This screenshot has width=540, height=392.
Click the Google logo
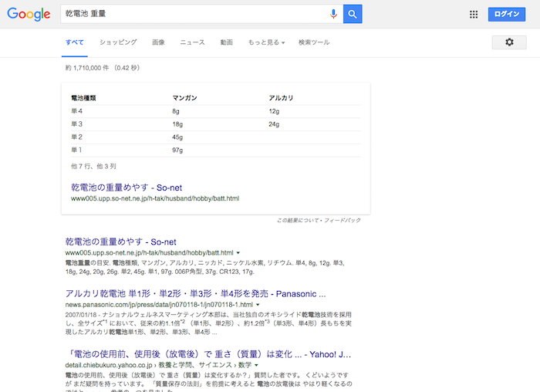tap(29, 14)
